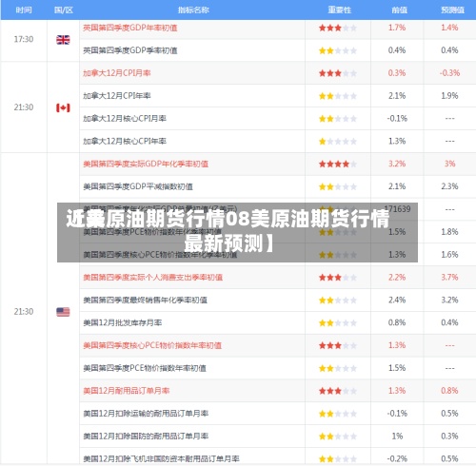
Task: Click previous value 3.2% for 美国实际GDP年化季率
Action: (x=397, y=164)
